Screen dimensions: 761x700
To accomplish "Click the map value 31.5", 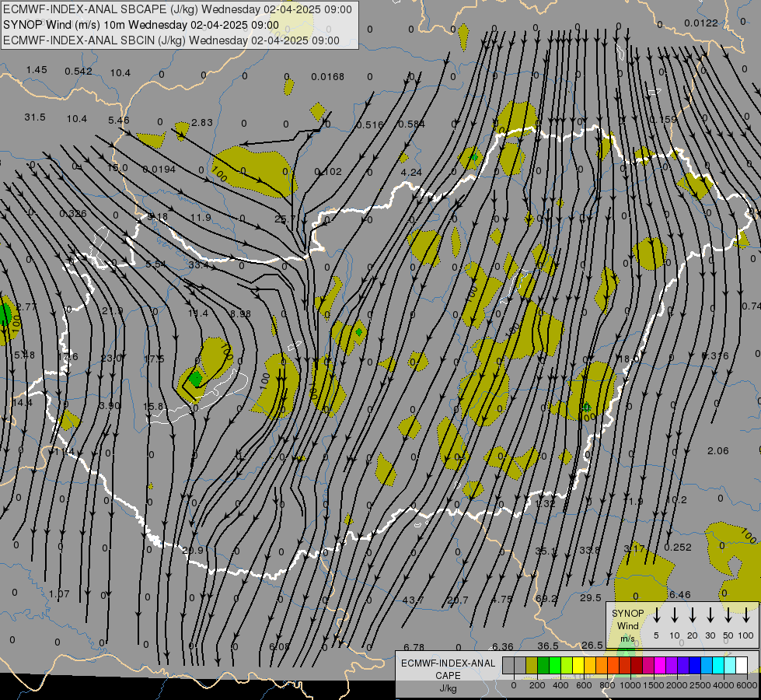I will (35, 117).
